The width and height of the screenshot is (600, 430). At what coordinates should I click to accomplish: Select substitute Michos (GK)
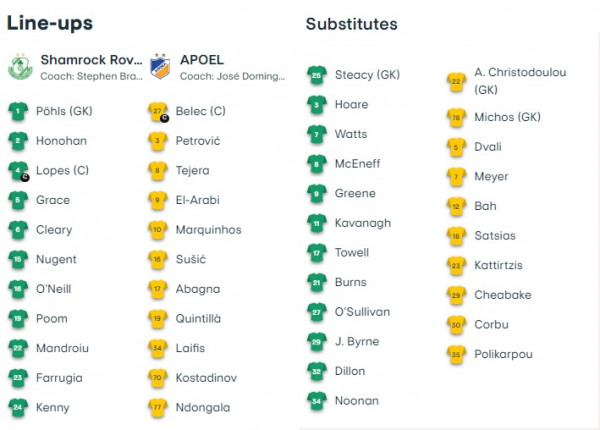[507, 117]
